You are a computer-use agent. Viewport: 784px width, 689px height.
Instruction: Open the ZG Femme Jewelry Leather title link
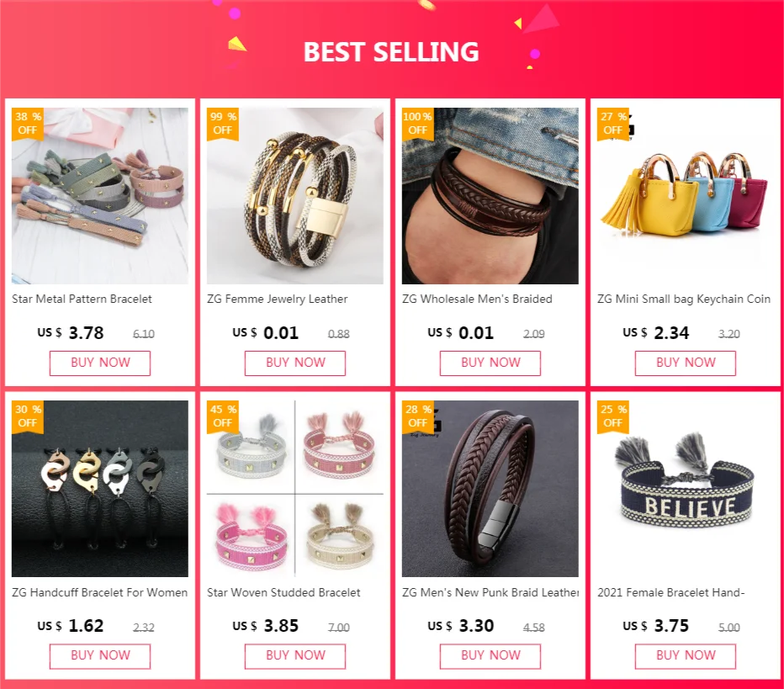(x=277, y=299)
